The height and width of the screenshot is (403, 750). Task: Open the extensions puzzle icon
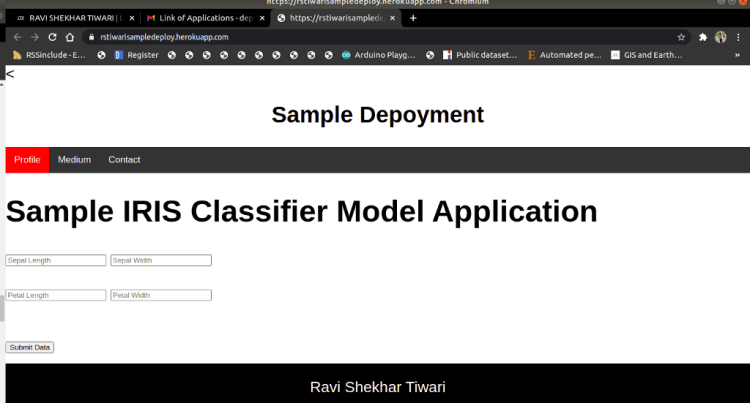click(x=703, y=37)
